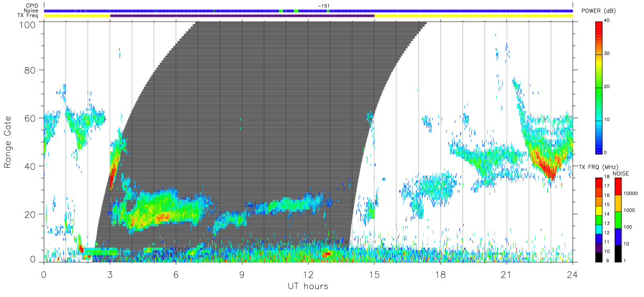Click the 100 tick on Range Gate axis
The height and width of the screenshot is (297, 644).
point(28,24)
